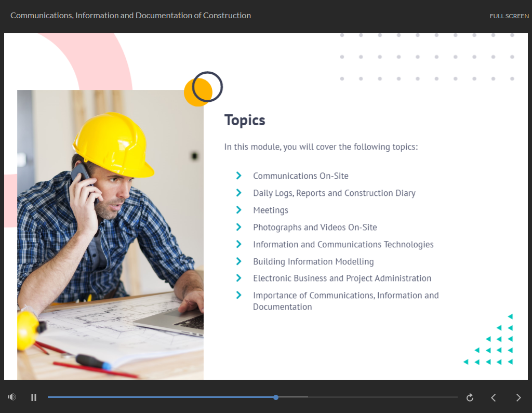Click the construction worker photo
Viewport: 532px width, 413px height.
[x=110, y=234]
